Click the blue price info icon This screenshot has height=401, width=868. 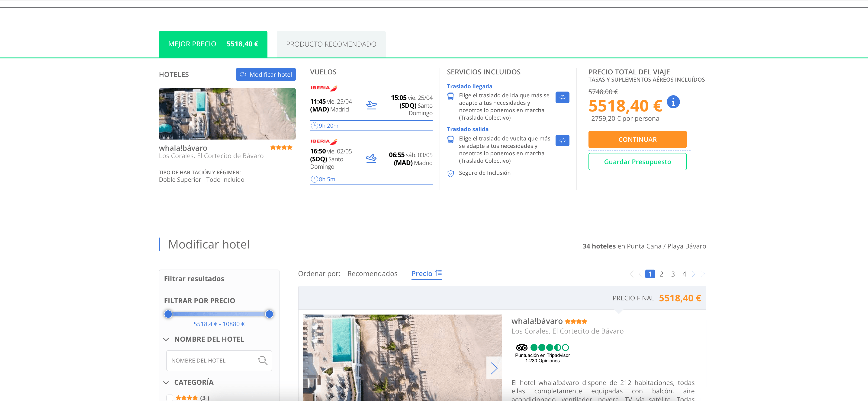pos(673,102)
